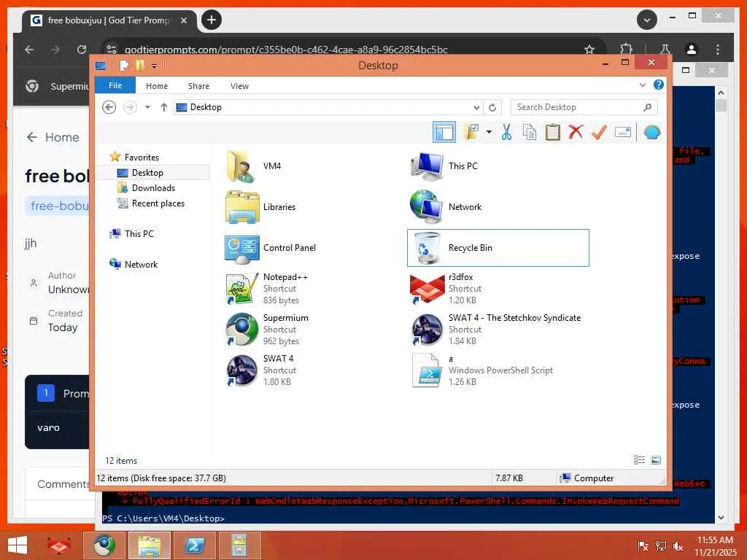Open Explorer help question mark
Image resolution: width=747 pixels, height=560 pixels.
point(659,85)
